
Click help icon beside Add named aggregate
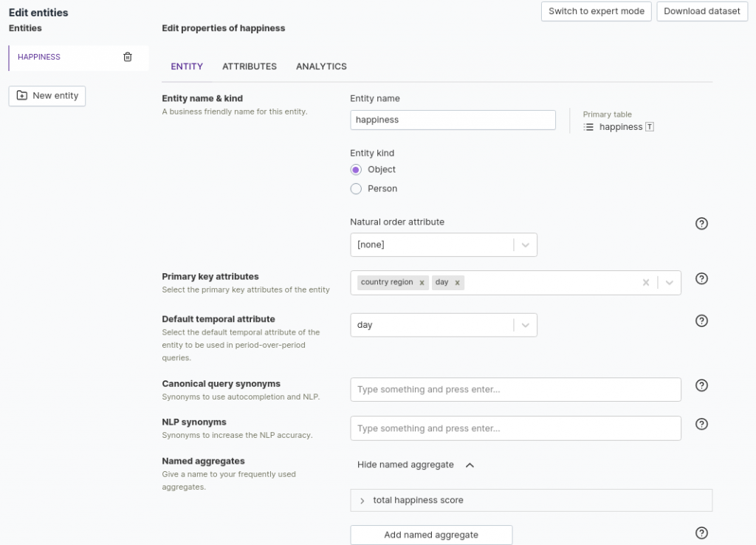(x=701, y=533)
